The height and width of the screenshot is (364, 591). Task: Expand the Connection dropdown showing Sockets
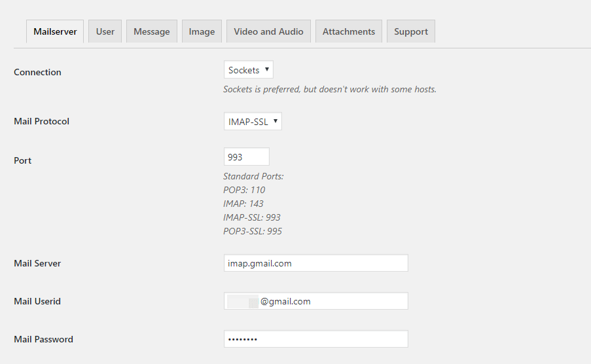click(x=249, y=70)
